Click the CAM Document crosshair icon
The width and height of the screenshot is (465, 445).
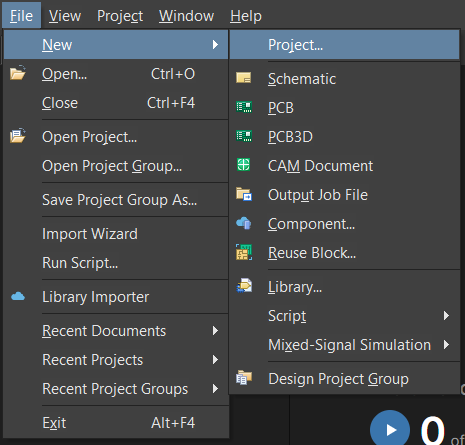tap(243, 165)
